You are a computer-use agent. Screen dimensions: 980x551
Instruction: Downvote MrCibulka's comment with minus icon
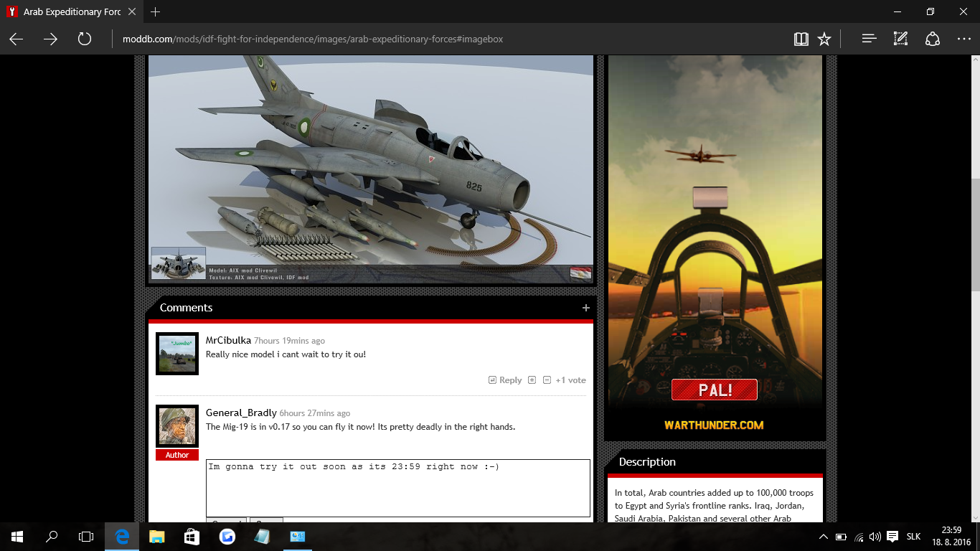coord(547,380)
